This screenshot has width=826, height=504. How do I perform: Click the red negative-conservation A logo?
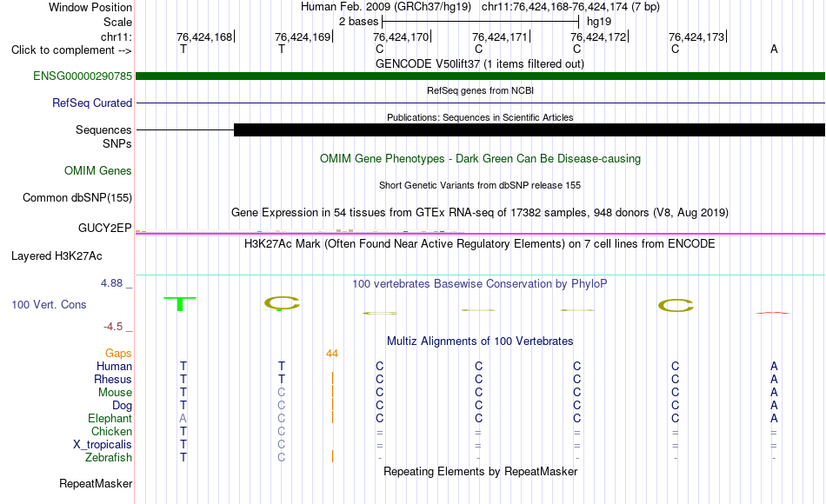point(773,313)
